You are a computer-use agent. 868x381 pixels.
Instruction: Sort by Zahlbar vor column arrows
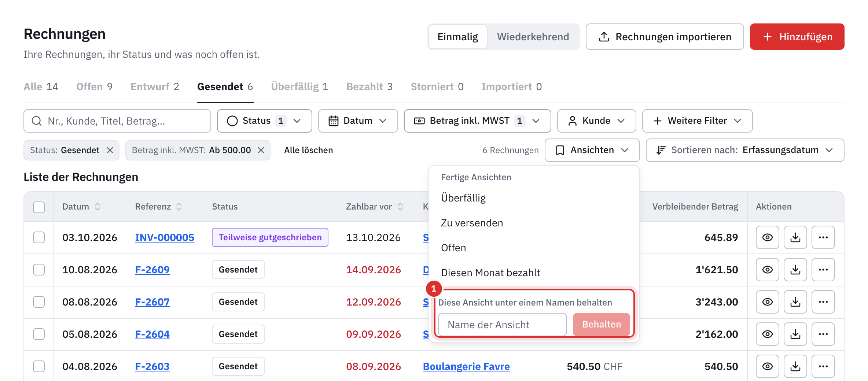(x=400, y=207)
